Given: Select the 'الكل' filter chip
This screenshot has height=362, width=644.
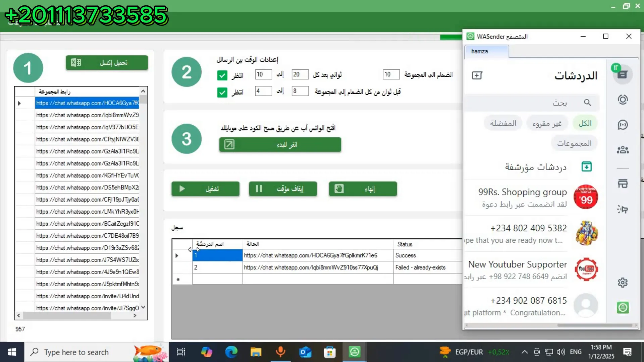Looking at the screenshot, I should click(x=585, y=123).
